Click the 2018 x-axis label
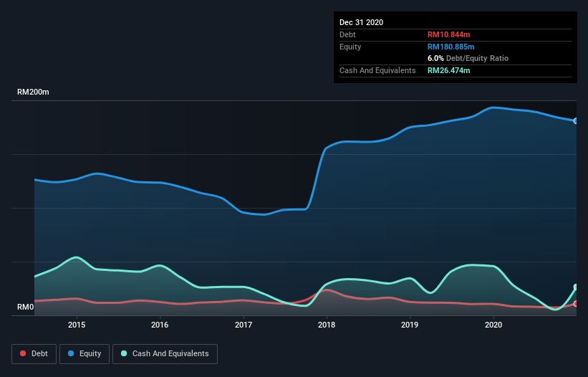The height and width of the screenshot is (377, 588). [327, 325]
